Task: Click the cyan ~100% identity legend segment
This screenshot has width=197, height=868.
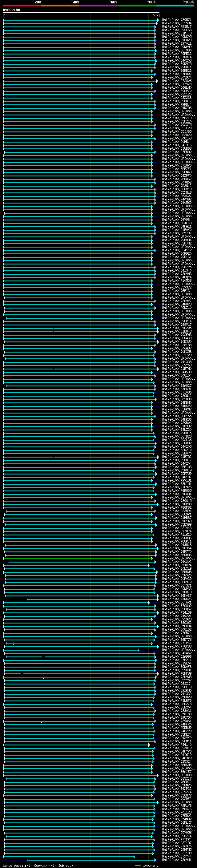Action: (x=175, y=6)
